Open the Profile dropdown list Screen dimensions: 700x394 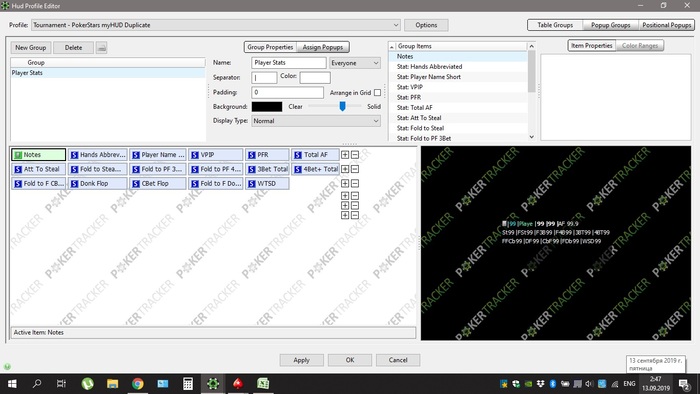[x=216, y=25]
